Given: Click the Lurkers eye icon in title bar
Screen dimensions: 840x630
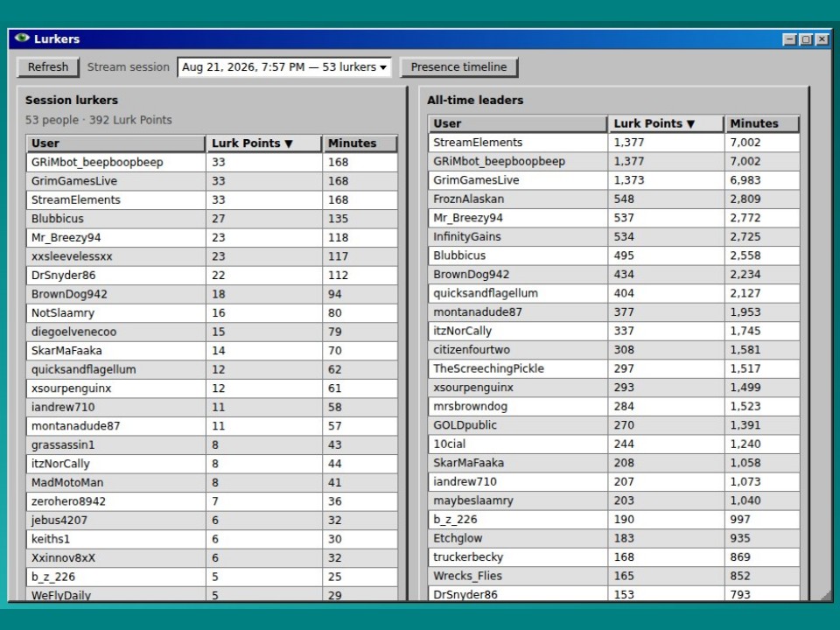Looking at the screenshot, I should [x=22, y=38].
